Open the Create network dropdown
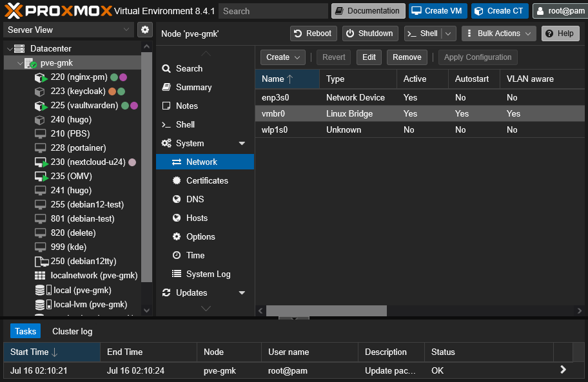Viewport: 588px width, 382px height. pyautogui.click(x=283, y=57)
